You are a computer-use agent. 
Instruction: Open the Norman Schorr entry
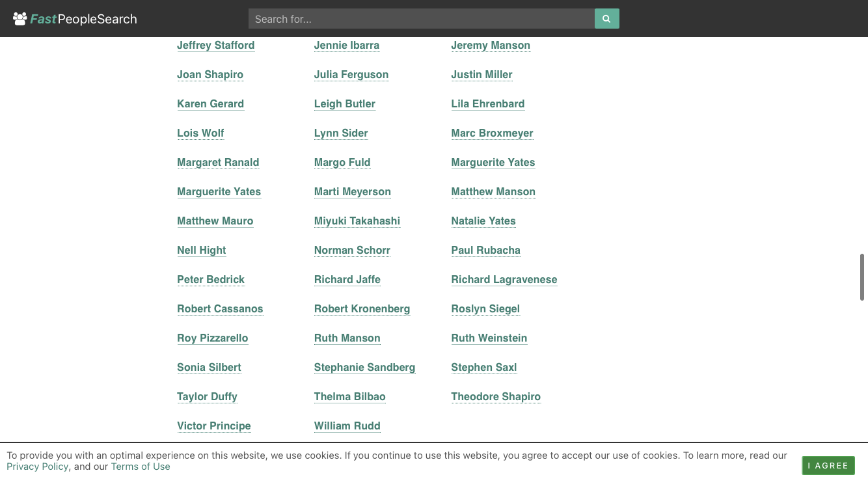352,250
